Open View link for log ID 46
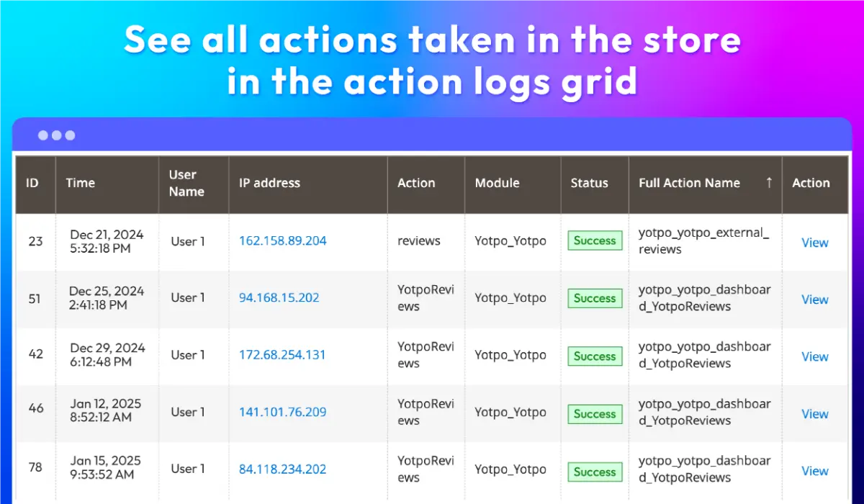Image resolution: width=864 pixels, height=504 pixels. point(814,414)
